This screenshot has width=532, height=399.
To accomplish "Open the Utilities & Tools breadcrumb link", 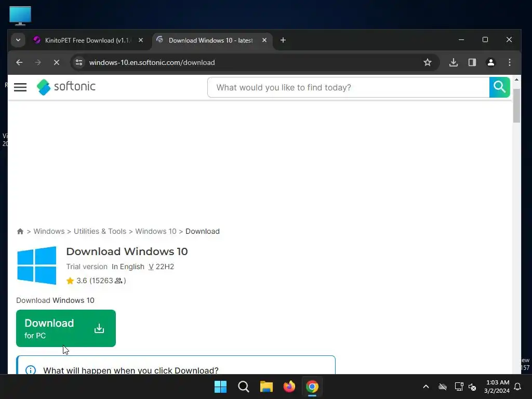I will 100,231.
